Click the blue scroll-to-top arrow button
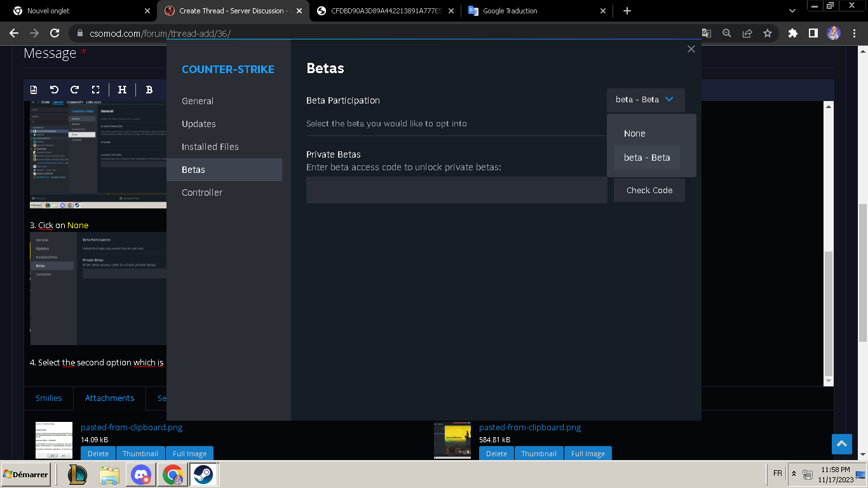Screen dimensions: 868x488 coord(841,444)
